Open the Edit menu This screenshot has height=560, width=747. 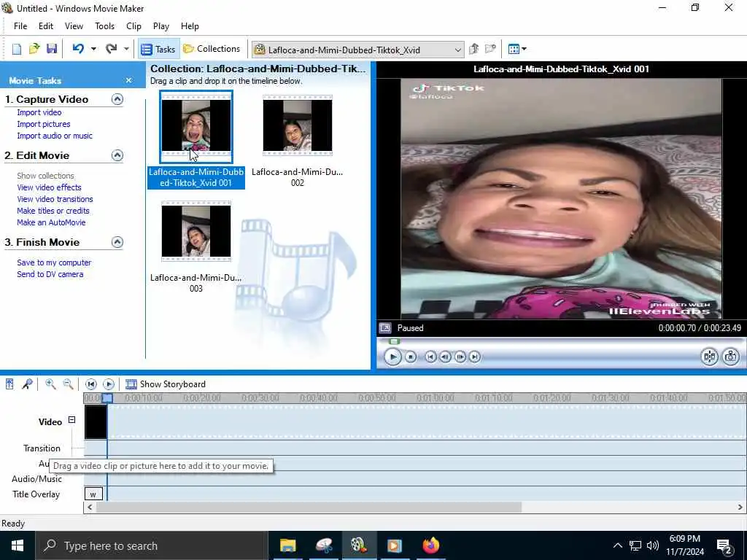(x=46, y=26)
